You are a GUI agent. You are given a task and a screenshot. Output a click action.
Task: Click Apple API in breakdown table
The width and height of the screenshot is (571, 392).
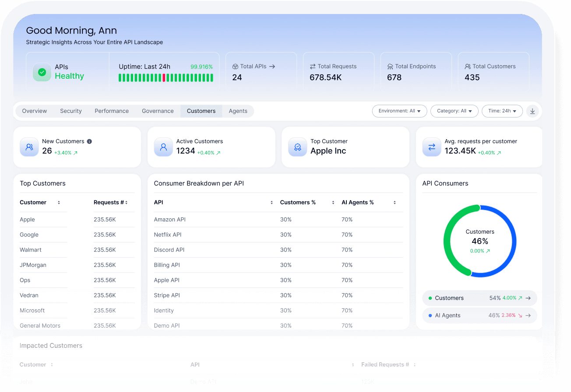tap(167, 280)
